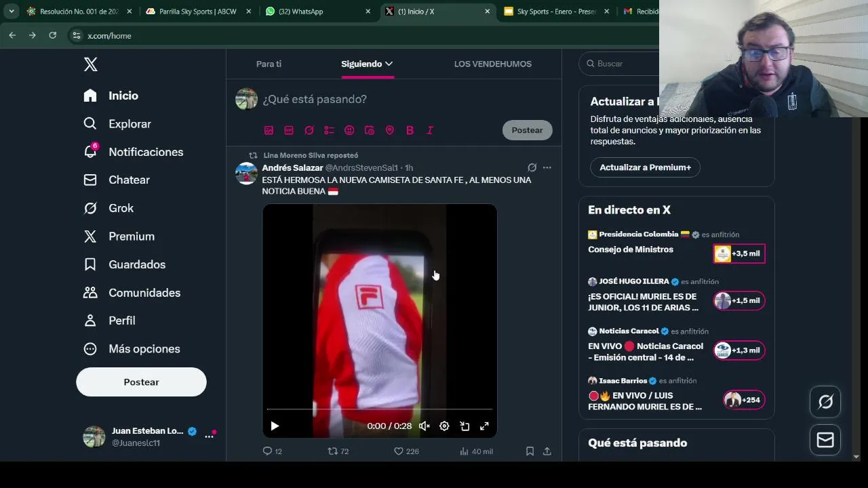Open Notificaciones with bell icon

point(133,152)
